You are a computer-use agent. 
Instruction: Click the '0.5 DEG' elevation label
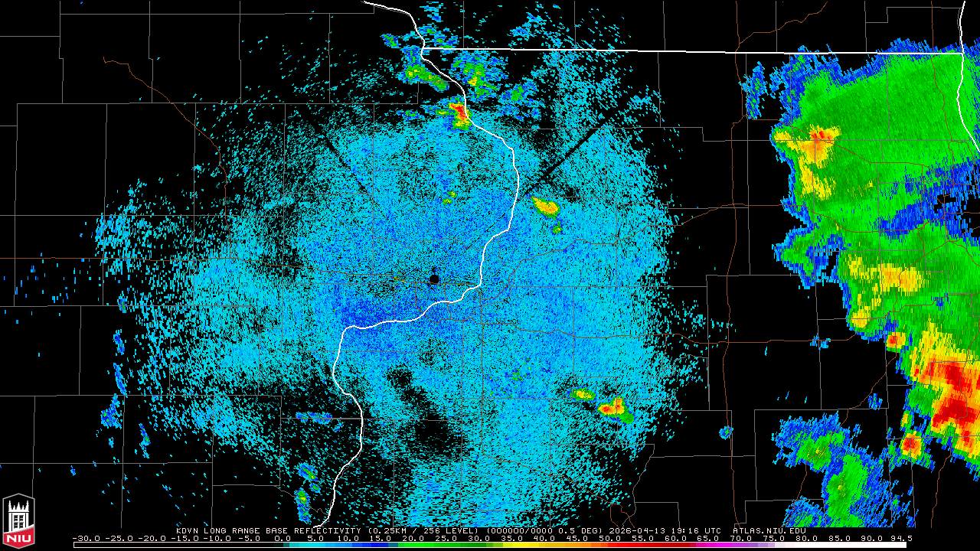[581, 530]
